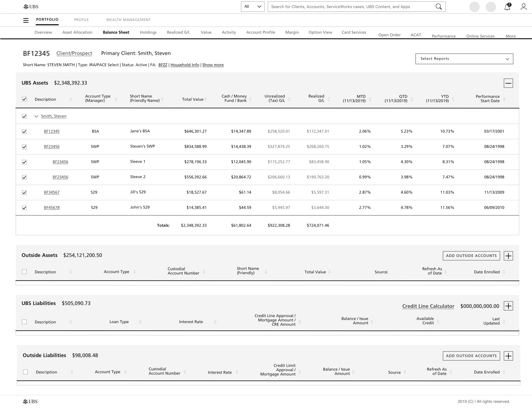Viewport: 532px width, 408px height.
Task: Check the Outside Assets header checkbox
Action: pyautogui.click(x=24, y=272)
